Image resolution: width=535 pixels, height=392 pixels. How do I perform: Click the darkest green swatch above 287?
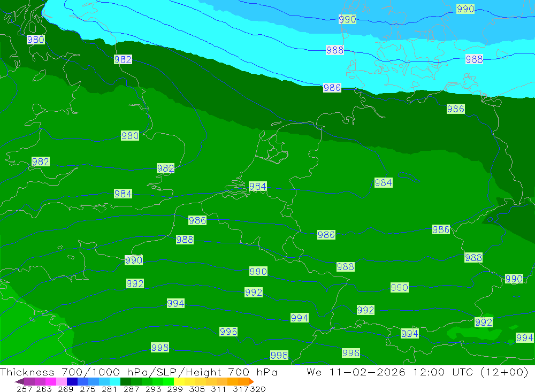[x=126, y=381]
